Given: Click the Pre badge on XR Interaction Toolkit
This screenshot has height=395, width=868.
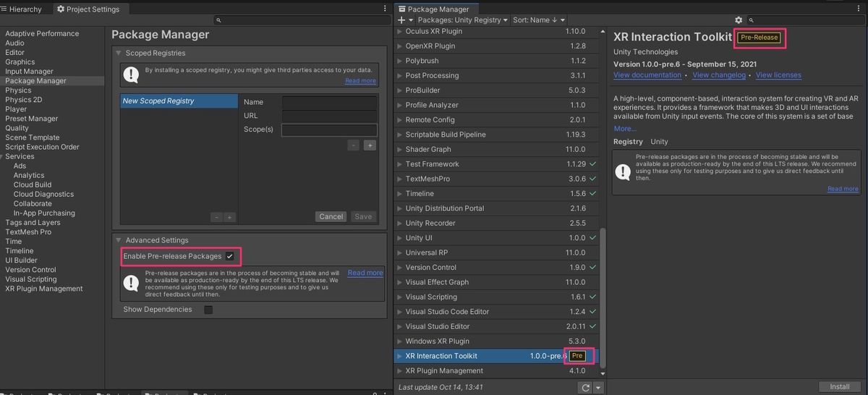Looking at the screenshot, I should [577, 356].
